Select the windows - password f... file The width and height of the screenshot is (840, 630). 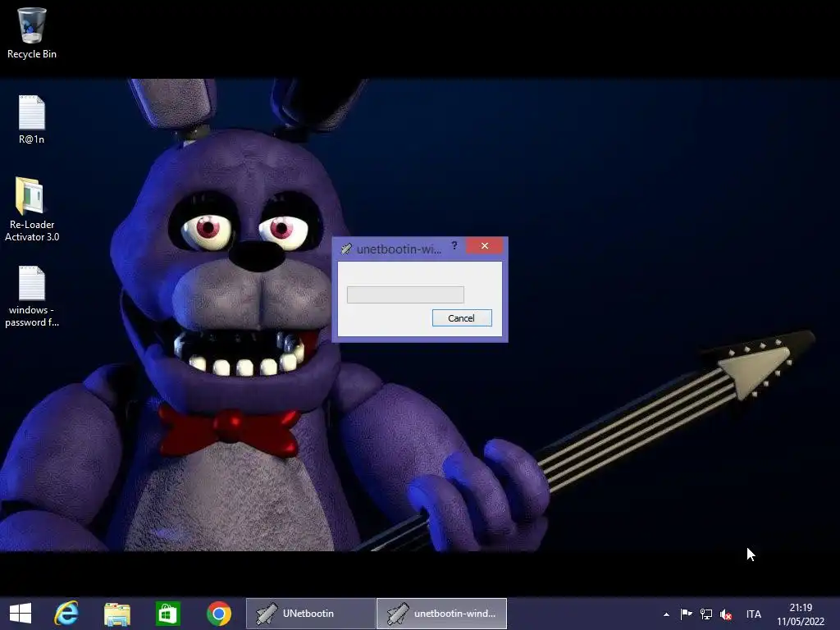point(32,297)
